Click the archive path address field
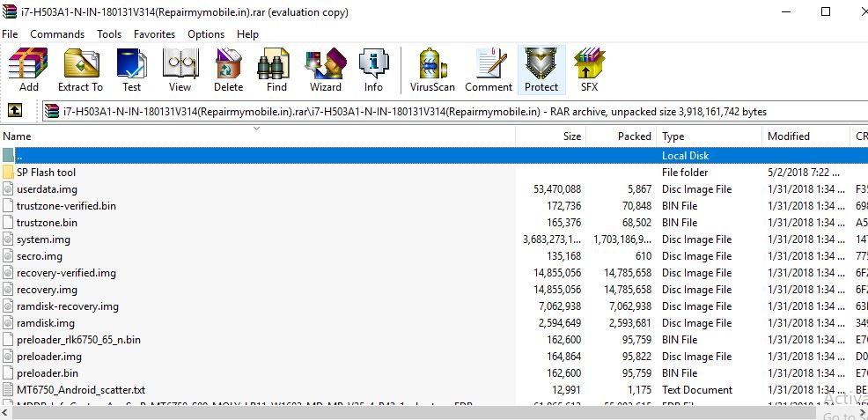Viewport: 868px width, 420px height. [x=454, y=112]
